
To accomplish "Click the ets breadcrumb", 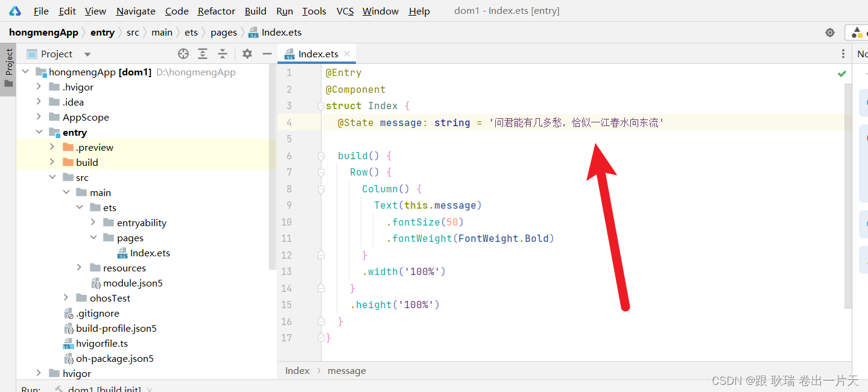I will (191, 32).
